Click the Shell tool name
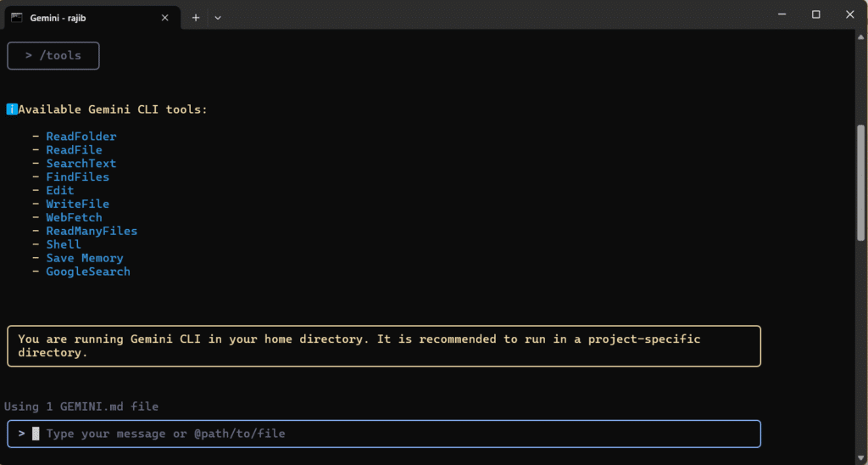This screenshot has height=465, width=868. point(64,244)
